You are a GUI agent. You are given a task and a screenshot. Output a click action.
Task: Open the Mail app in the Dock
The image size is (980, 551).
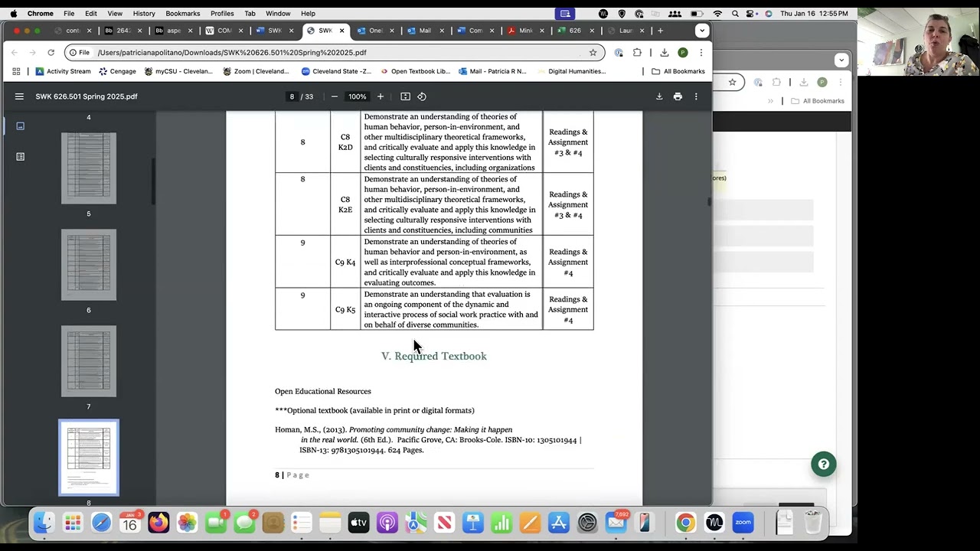[616, 523]
